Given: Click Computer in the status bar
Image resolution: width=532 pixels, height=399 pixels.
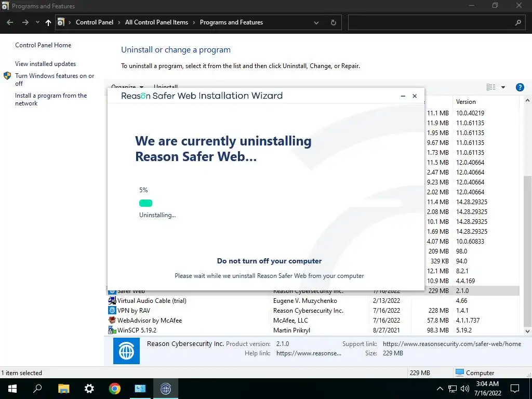Looking at the screenshot, I should [475, 373].
